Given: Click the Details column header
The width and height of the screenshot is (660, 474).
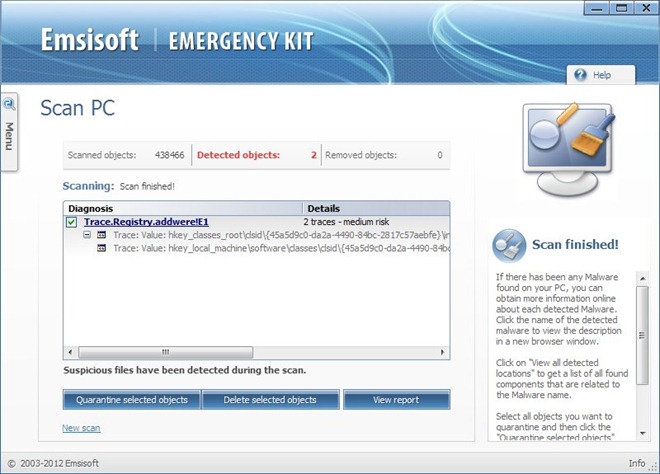Looking at the screenshot, I should [x=376, y=208].
